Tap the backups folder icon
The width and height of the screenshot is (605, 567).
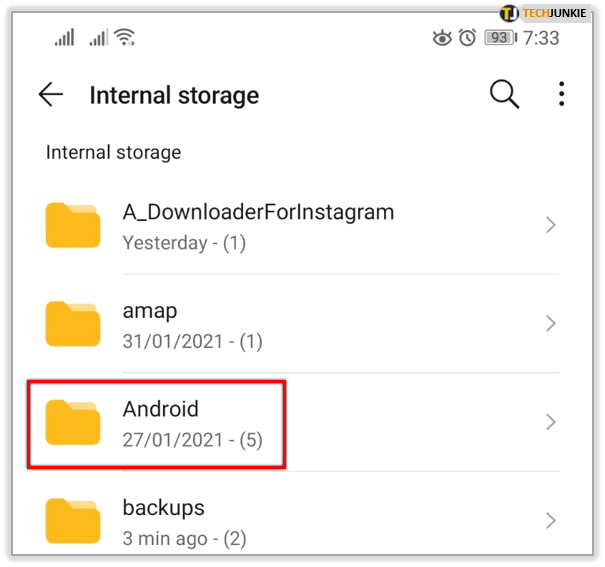(73, 520)
